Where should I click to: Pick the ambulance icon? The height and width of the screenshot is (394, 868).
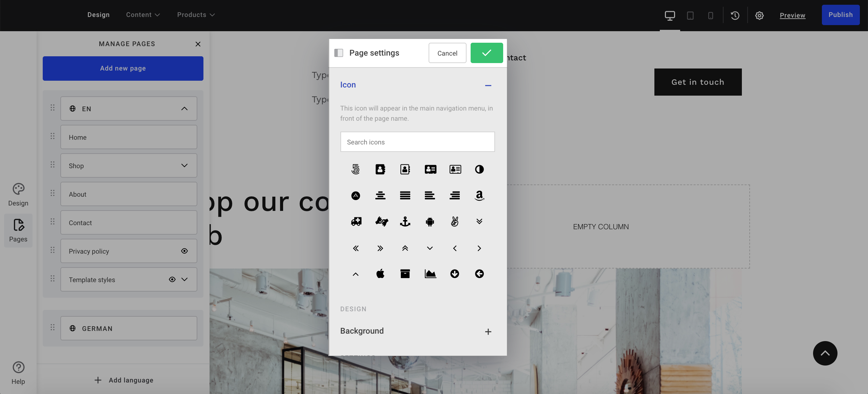point(356,222)
